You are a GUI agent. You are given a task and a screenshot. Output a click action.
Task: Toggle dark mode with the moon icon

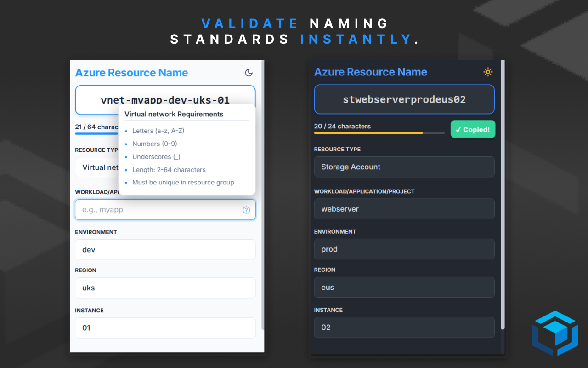click(249, 73)
